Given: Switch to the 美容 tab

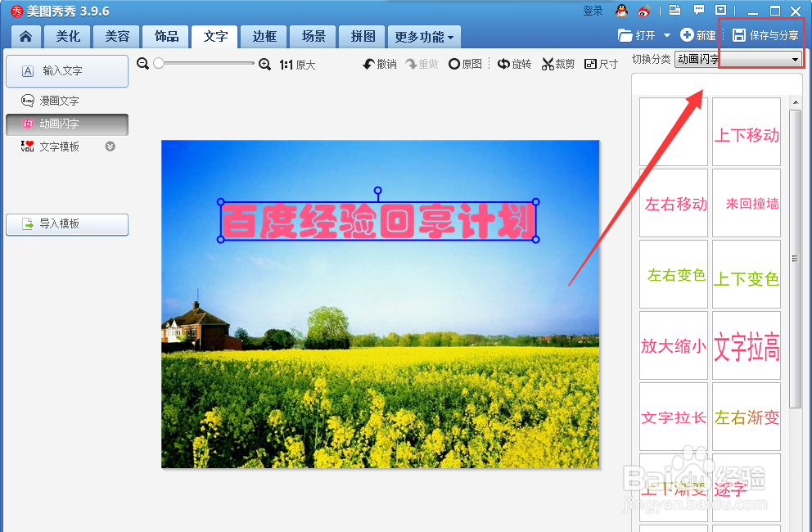Looking at the screenshot, I should (x=117, y=36).
